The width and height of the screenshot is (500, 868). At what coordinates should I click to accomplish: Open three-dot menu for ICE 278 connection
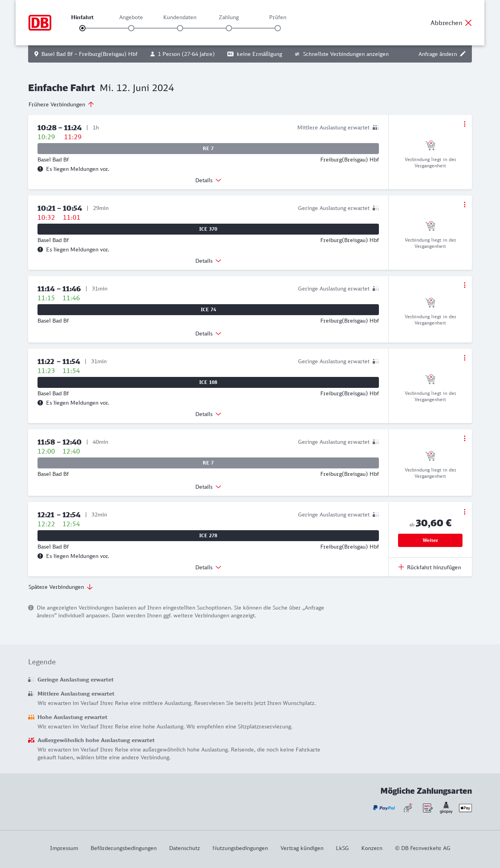[464, 512]
